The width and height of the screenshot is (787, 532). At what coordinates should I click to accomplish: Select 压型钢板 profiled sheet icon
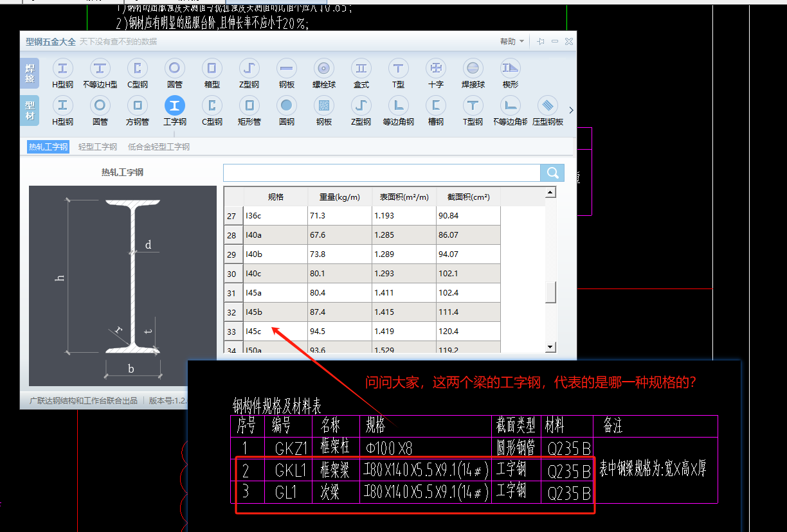click(x=547, y=111)
